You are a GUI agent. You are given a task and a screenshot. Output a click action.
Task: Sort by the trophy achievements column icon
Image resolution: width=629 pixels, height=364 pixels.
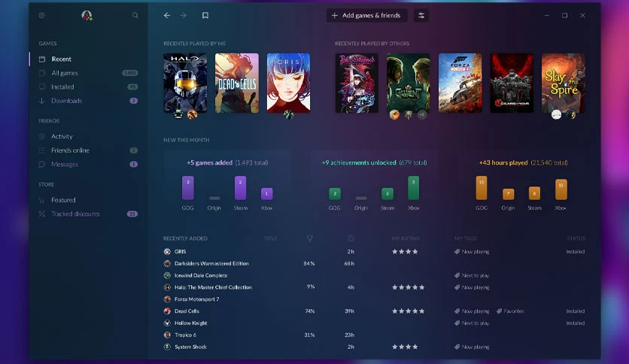pyautogui.click(x=310, y=238)
